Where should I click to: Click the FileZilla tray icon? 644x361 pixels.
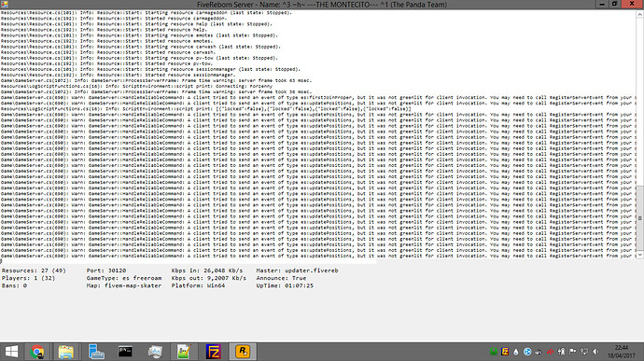(505, 352)
